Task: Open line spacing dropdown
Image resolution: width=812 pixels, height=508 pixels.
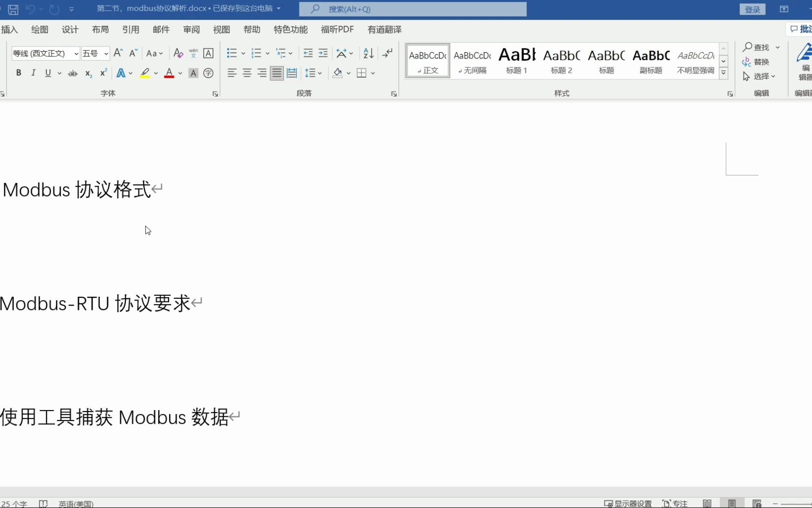Action: point(313,73)
